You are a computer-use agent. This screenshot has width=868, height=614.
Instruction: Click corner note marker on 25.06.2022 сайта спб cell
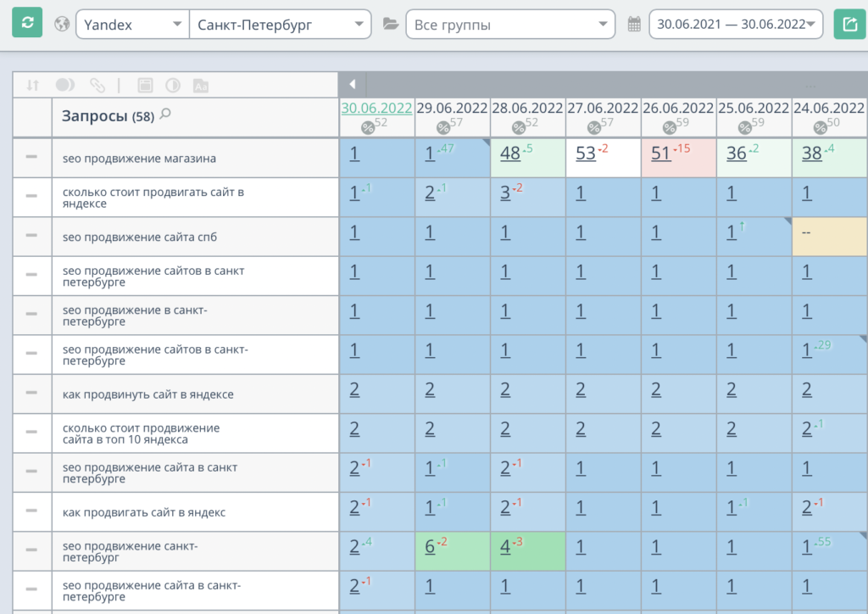pyautogui.click(x=787, y=220)
